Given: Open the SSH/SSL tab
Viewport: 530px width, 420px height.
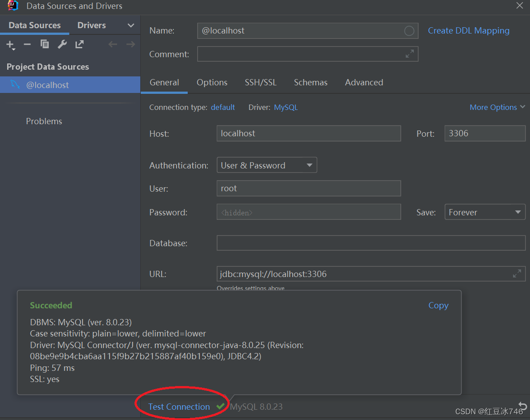Looking at the screenshot, I should click(x=261, y=83).
